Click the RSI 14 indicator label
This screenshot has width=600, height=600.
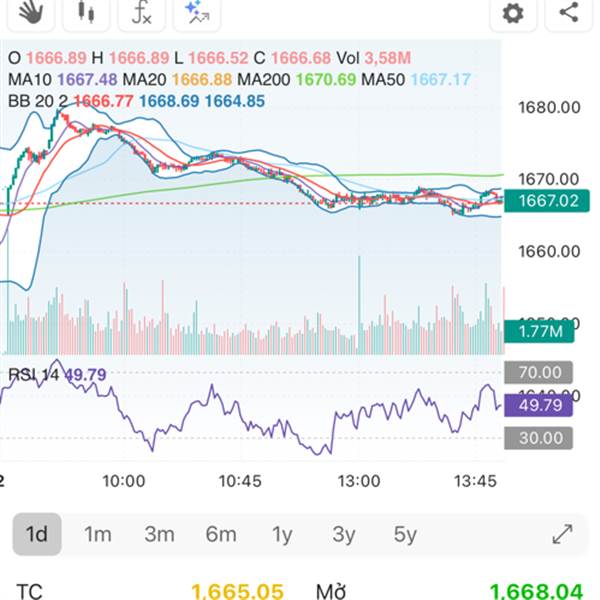[35, 374]
